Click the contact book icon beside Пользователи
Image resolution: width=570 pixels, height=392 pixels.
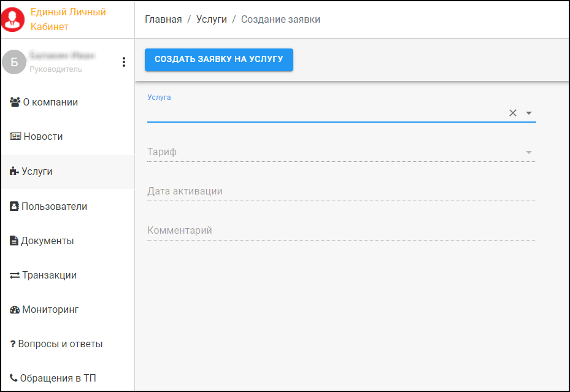coord(14,207)
